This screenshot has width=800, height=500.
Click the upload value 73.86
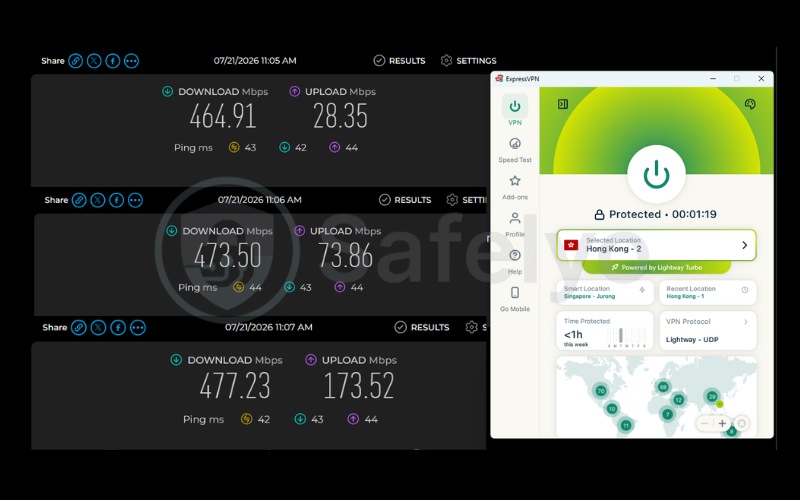coord(345,255)
